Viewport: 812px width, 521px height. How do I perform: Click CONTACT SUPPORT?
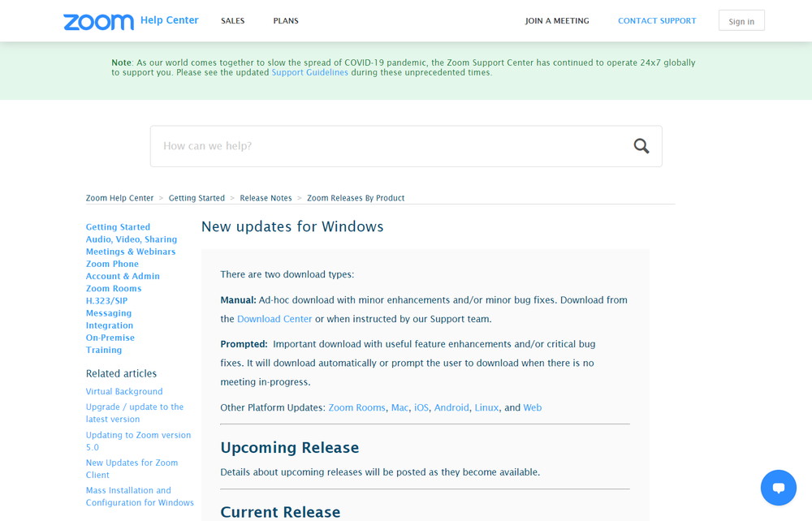[x=657, y=21]
